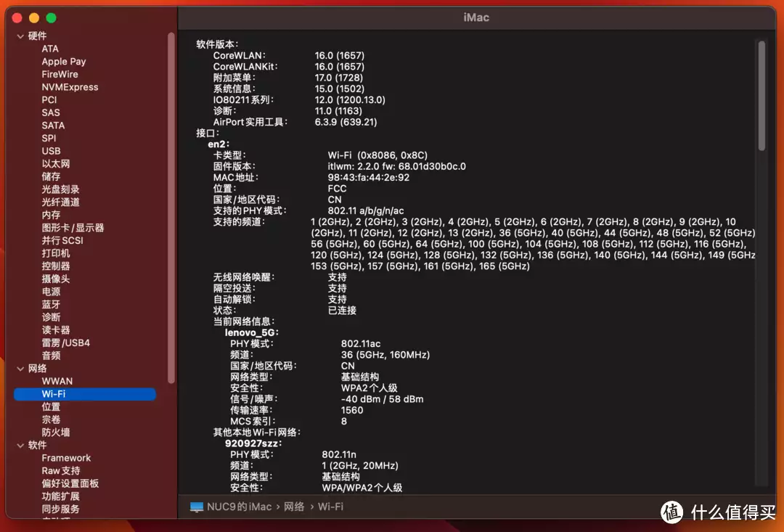The width and height of the screenshot is (784, 532).
Task: Open 图形卡/显示器 in the sidebar
Action: (x=73, y=227)
